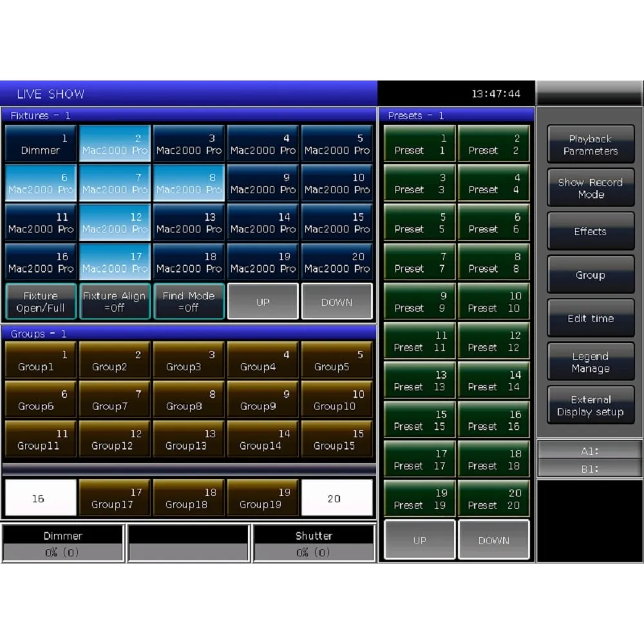Recall Preset 16
The image size is (644, 644).
pos(494,420)
